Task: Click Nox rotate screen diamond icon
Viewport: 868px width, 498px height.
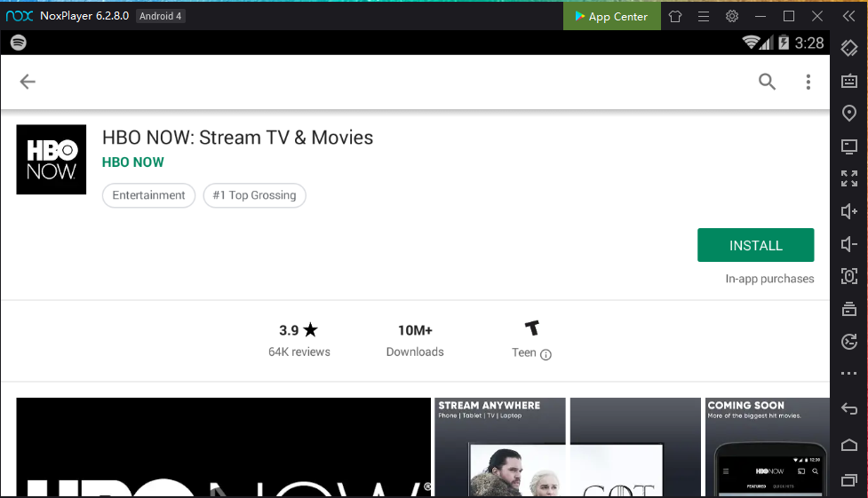Action: tap(849, 48)
